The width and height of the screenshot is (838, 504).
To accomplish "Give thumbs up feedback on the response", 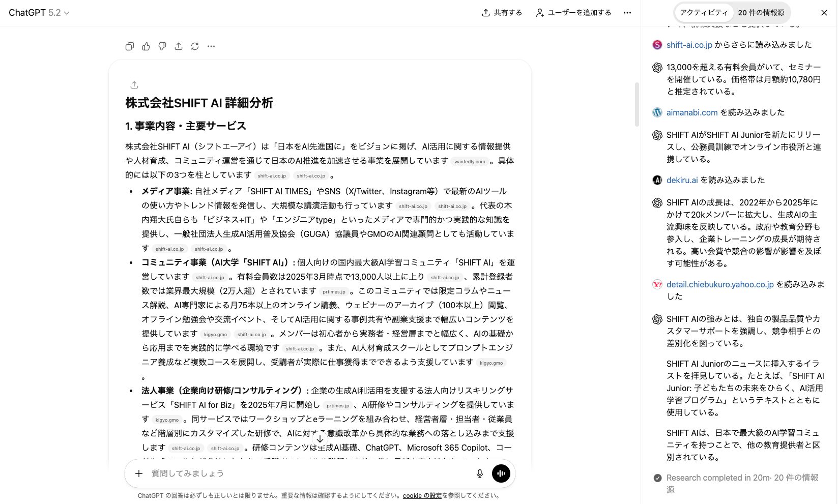I will point(146,46).
